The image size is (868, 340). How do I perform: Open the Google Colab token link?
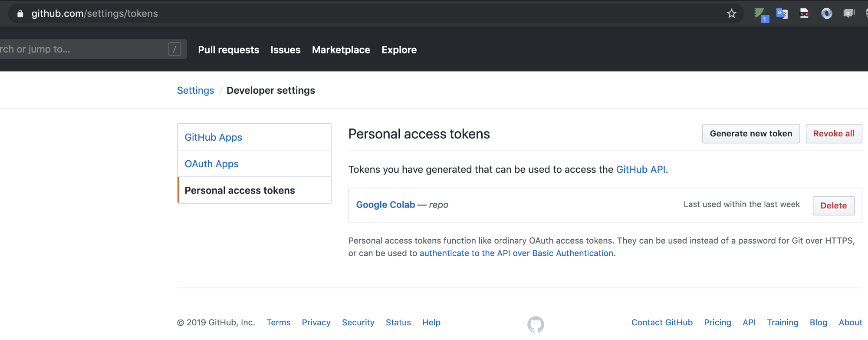click(385, 205)
